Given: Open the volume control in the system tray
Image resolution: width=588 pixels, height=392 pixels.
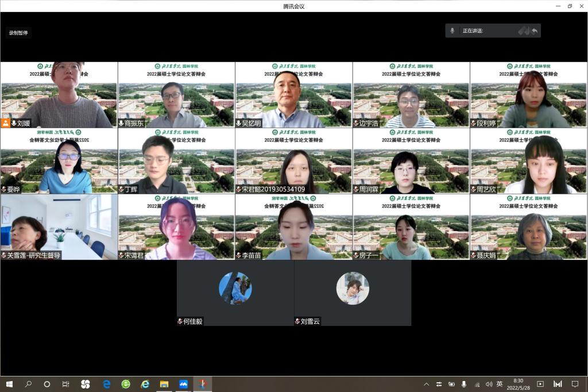Looking at the screenshot, I should [489, 384].
